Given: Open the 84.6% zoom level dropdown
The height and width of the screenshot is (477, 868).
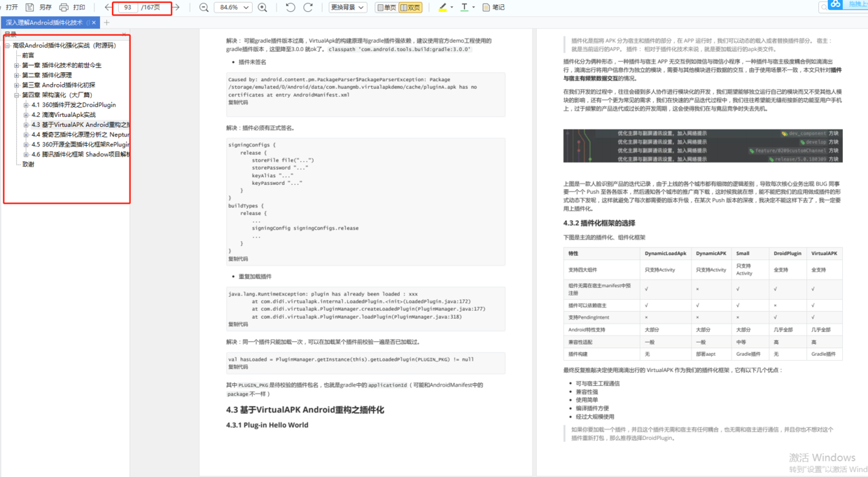Looking at the screenshot, I should [233, 7].
